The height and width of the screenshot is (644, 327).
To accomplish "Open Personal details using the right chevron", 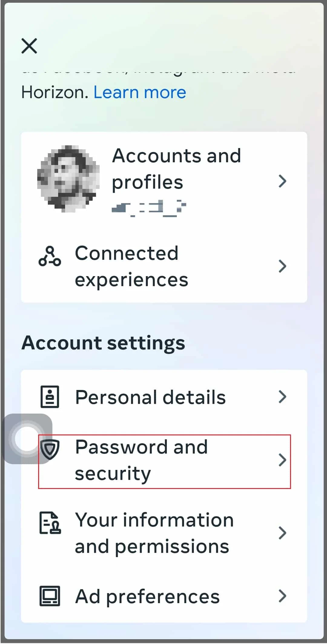I will (x=282, y=397).
